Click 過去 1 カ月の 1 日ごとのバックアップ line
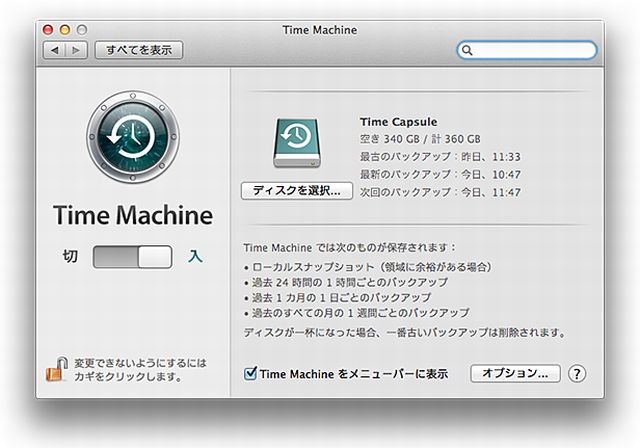This screenshot has height=448, width=640. 337,297
